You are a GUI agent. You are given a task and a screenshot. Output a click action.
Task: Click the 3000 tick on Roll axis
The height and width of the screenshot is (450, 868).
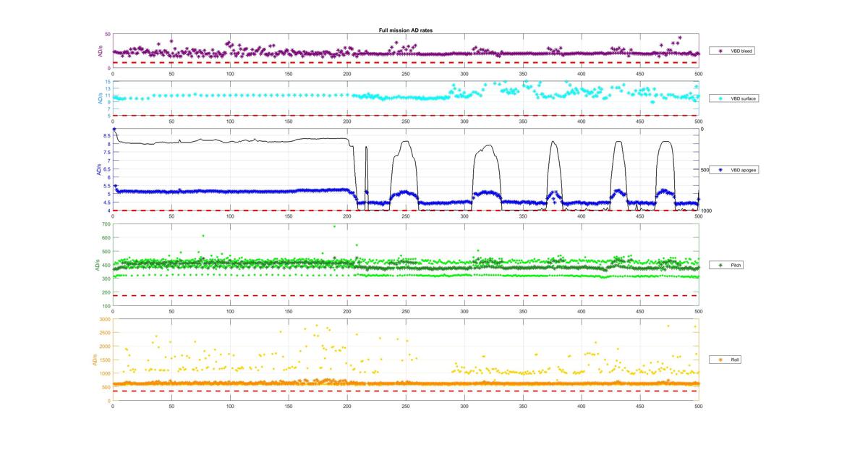105,319
